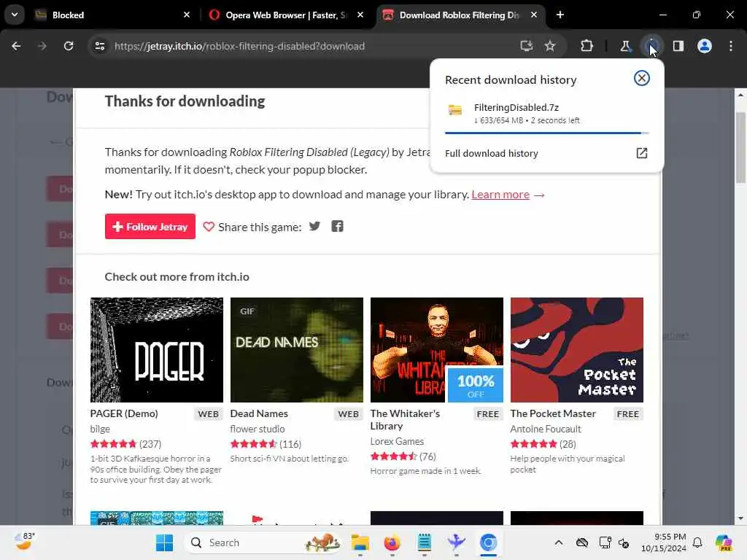Screen dimensions: 747x560
Task: Open the side panel icon
Action: click(x=678, y=46)
